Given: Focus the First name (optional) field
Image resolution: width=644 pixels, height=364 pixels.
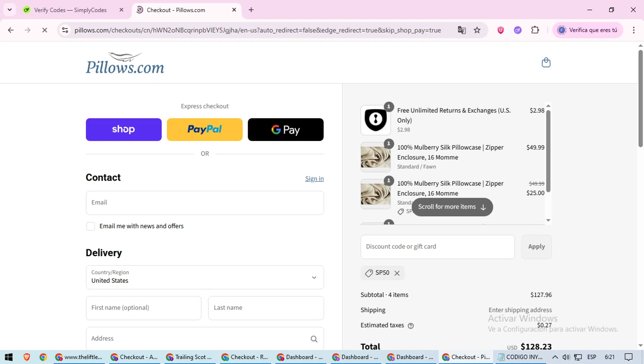Looking at the screenshot, I should (143, 308).
